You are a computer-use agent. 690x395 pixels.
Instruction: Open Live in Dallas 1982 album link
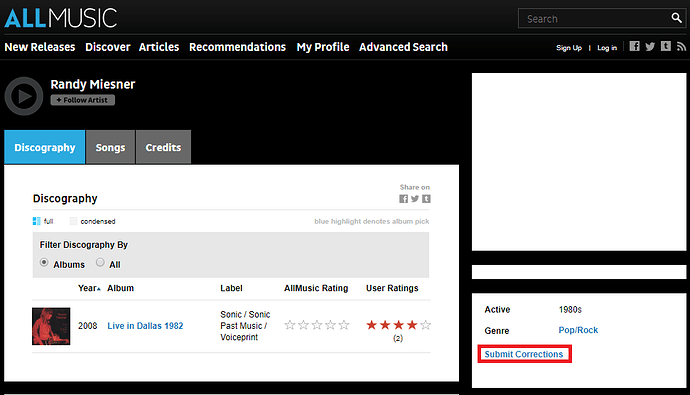point(145,326)
